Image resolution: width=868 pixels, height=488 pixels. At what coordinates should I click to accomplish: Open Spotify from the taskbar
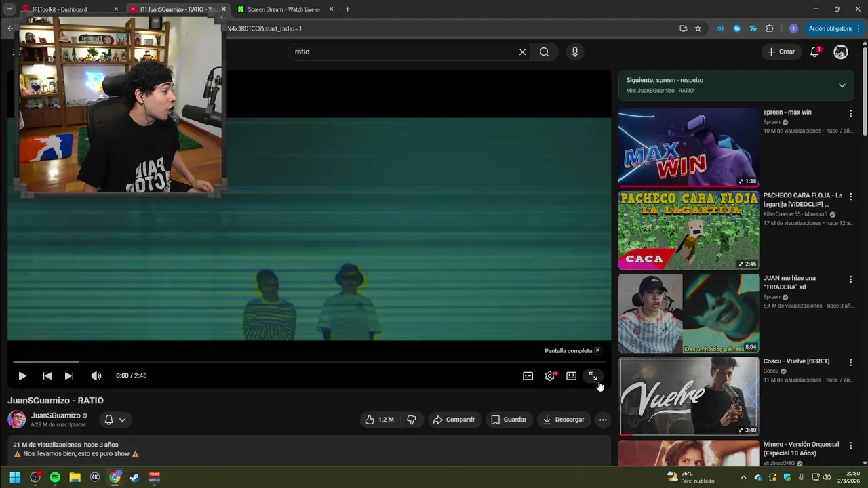click(55, 477)
